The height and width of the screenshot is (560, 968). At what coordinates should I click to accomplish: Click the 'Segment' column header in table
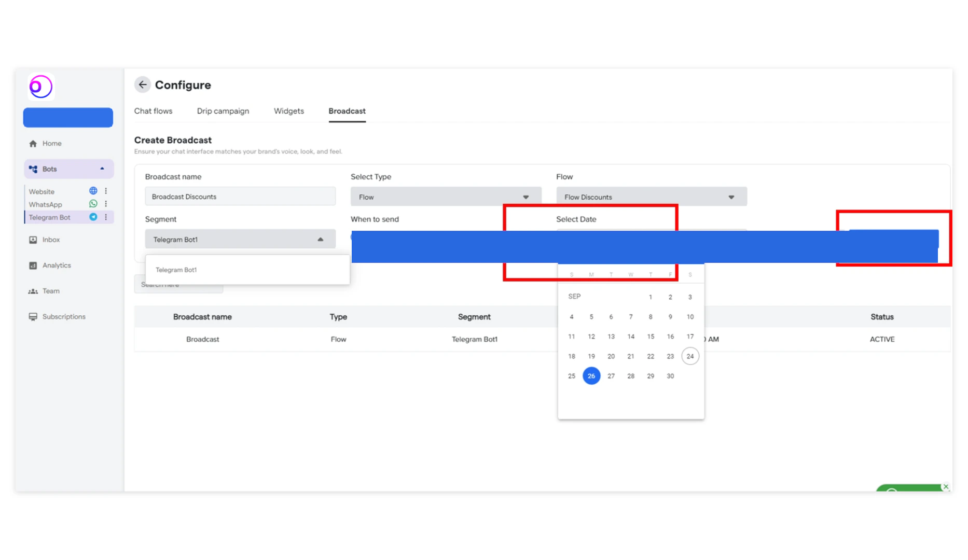click(x=474, y=317)
